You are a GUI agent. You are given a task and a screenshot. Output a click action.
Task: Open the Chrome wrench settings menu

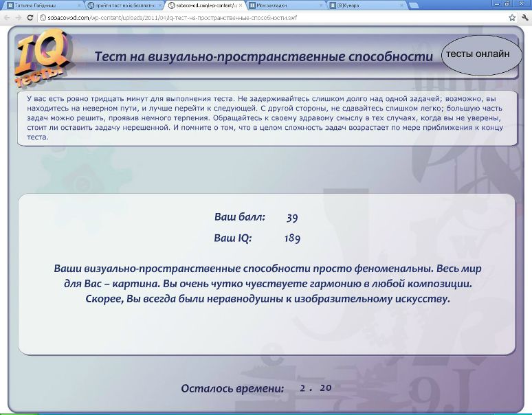coord(524,17)
